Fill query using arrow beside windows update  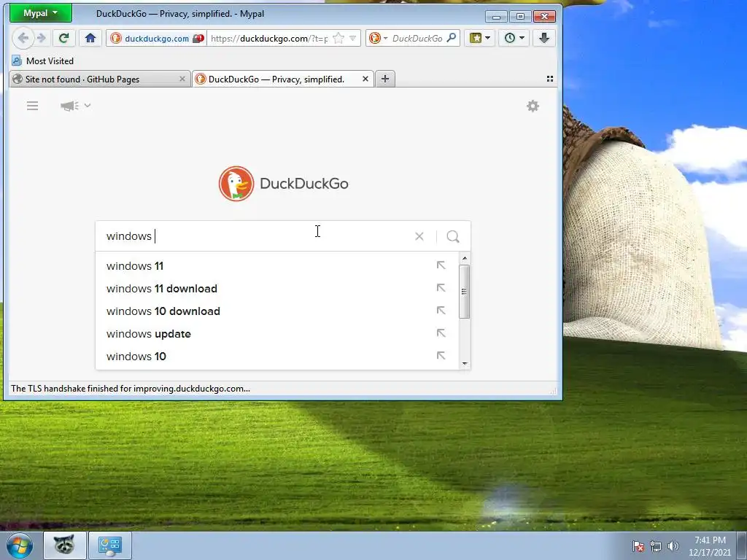tap(441, 333)
